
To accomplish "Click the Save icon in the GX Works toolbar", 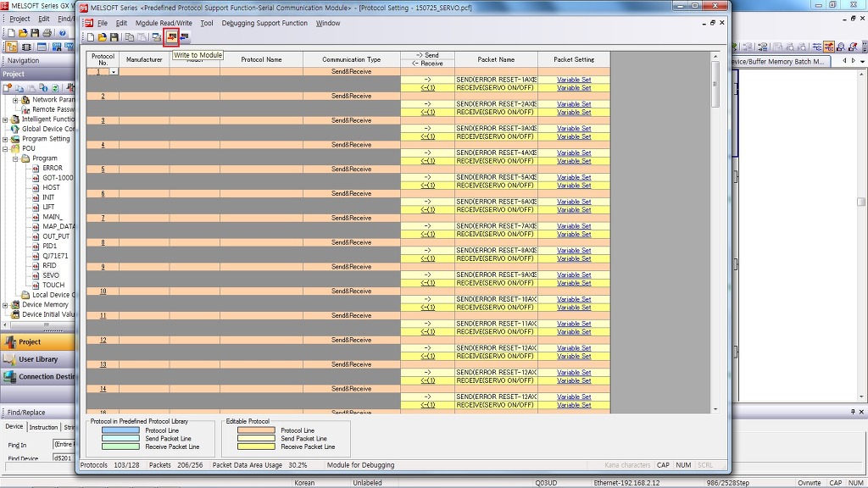I will (35, 33).
